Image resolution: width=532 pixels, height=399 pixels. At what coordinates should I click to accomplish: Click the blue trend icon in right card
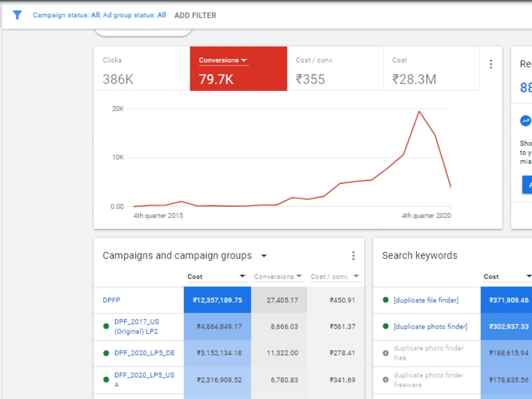click(526, 120)
